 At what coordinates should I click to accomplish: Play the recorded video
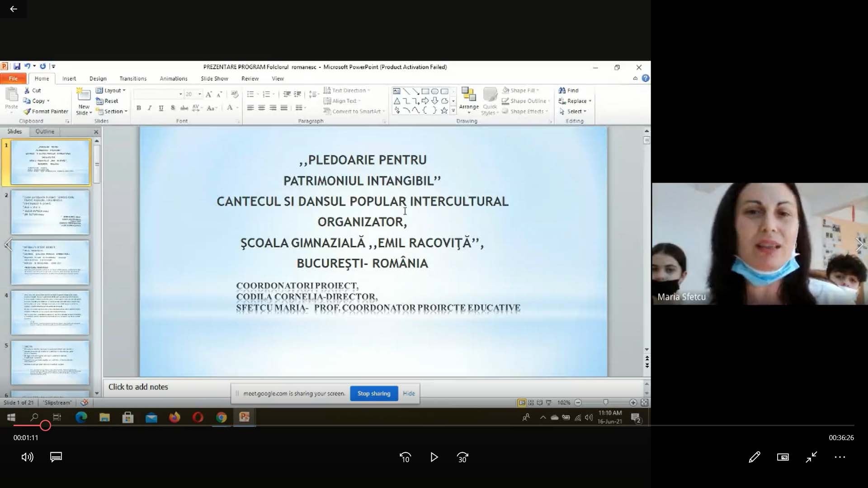click(x=434, y=457)
